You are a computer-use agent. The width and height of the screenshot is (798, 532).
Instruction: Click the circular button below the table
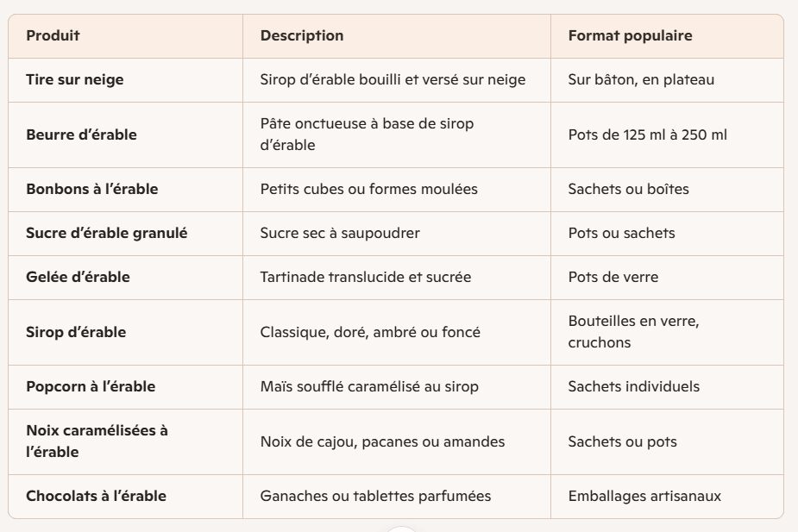coord(401,528)
